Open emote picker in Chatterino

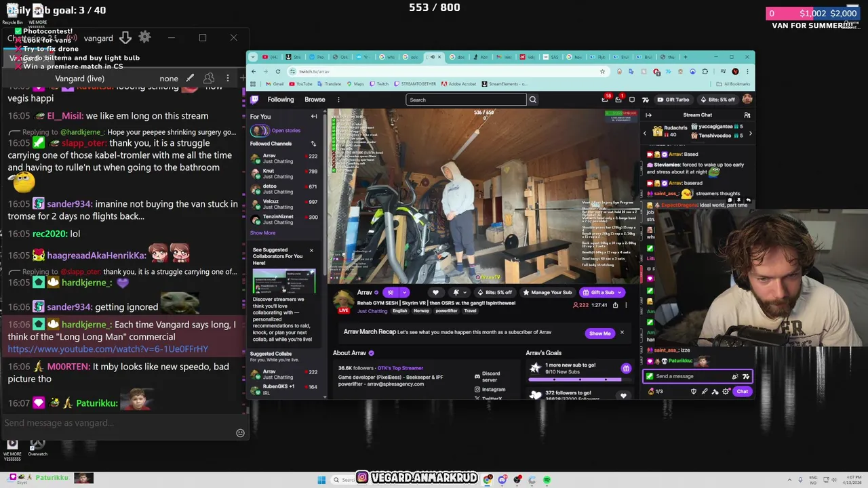pos(240,433)
